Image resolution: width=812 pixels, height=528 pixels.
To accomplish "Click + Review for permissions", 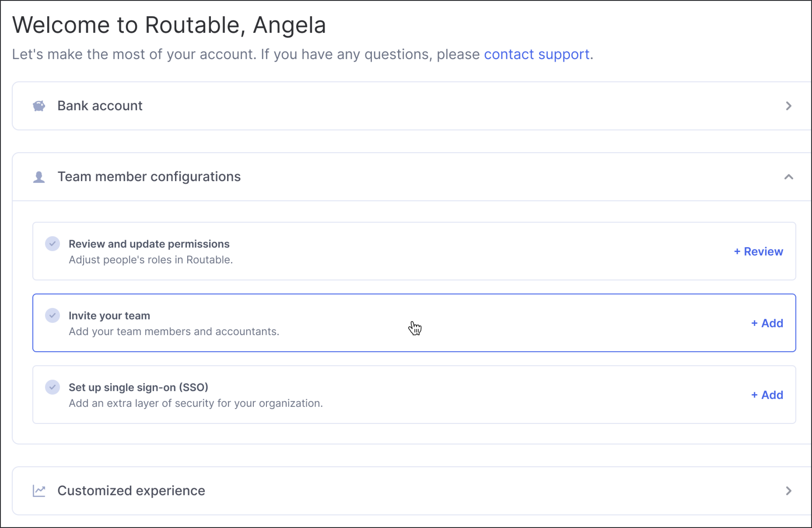I will [758, 251].
